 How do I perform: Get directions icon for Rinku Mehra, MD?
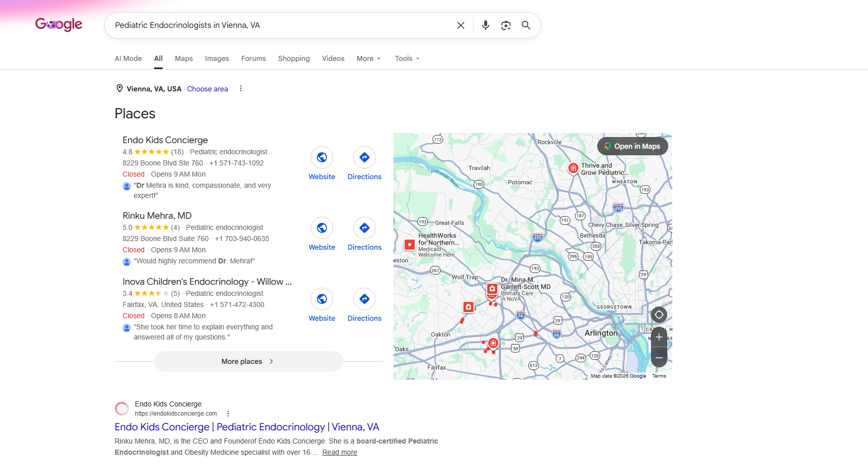(365, 228)
